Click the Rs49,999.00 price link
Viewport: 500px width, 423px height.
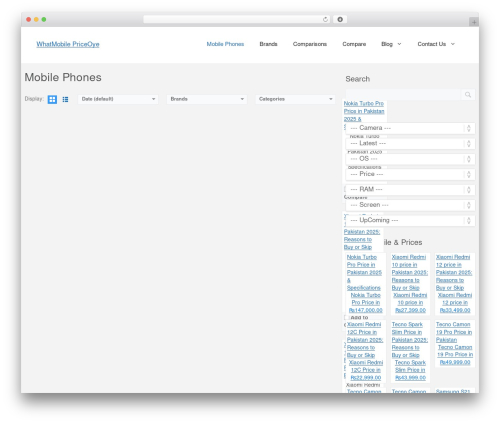455,362
